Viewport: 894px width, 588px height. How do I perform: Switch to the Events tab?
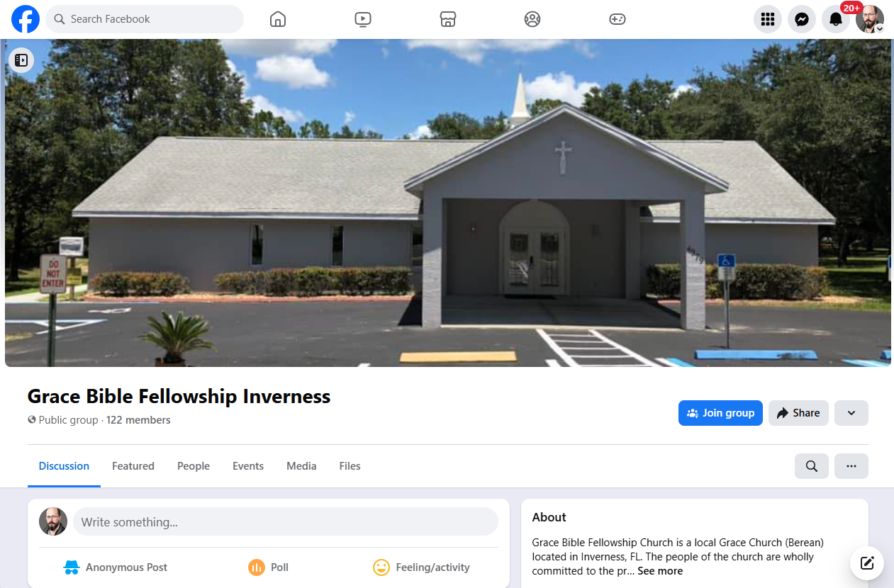pos(248,466)
